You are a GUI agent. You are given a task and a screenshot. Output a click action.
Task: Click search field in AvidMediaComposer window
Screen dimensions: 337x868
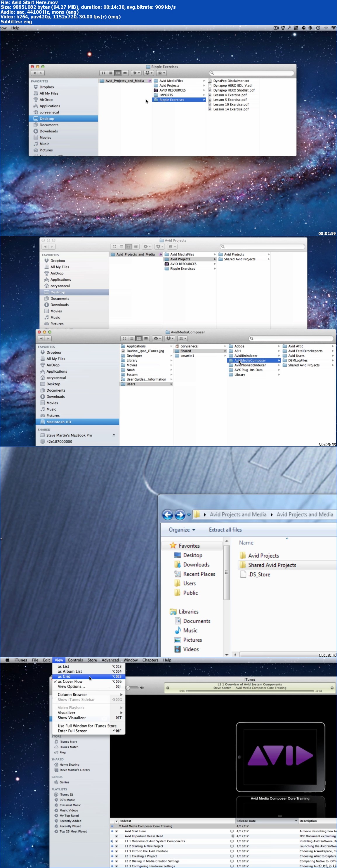point(291,338)
